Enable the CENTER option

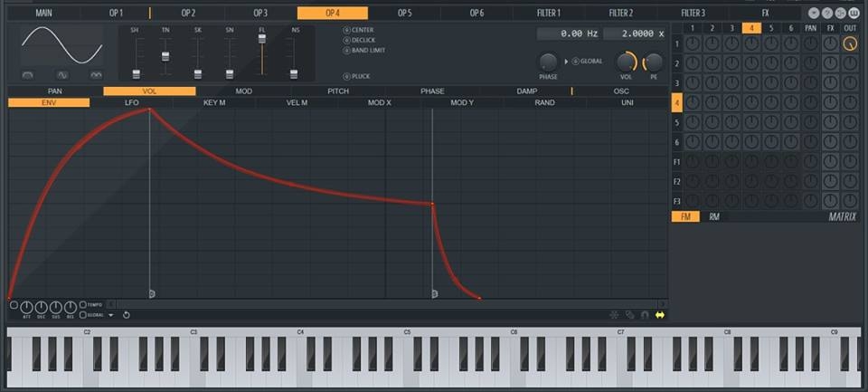pyautogui.click(x=346, y=31)
